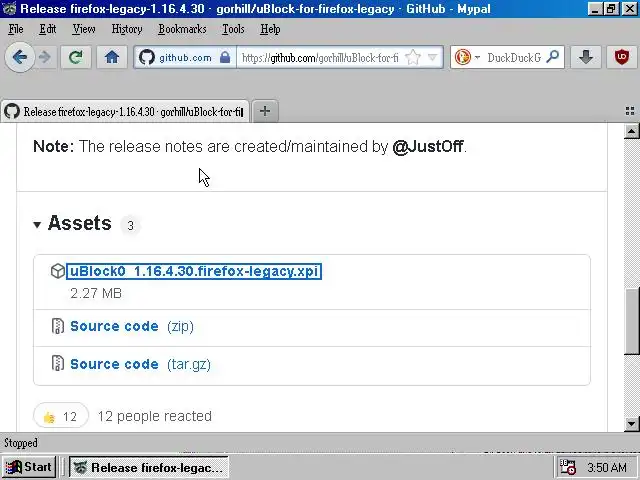
Task: Click the archive icon for Source code (tar.gz)
Action: (x=58, y=363)
